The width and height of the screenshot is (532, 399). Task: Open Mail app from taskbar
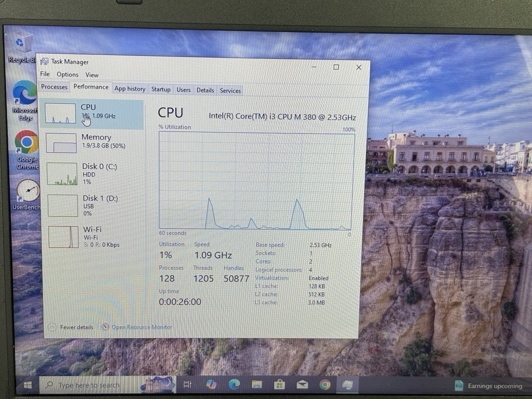pos(302,385)
